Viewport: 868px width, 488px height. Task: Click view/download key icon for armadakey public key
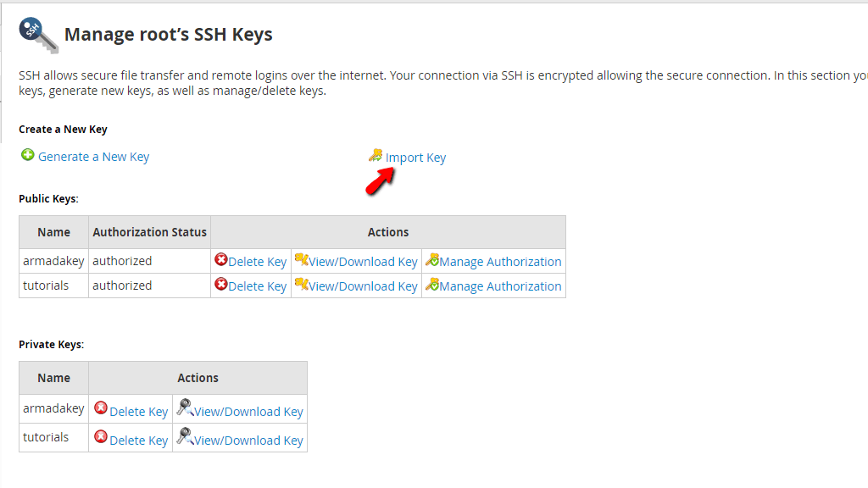[301, 260]
